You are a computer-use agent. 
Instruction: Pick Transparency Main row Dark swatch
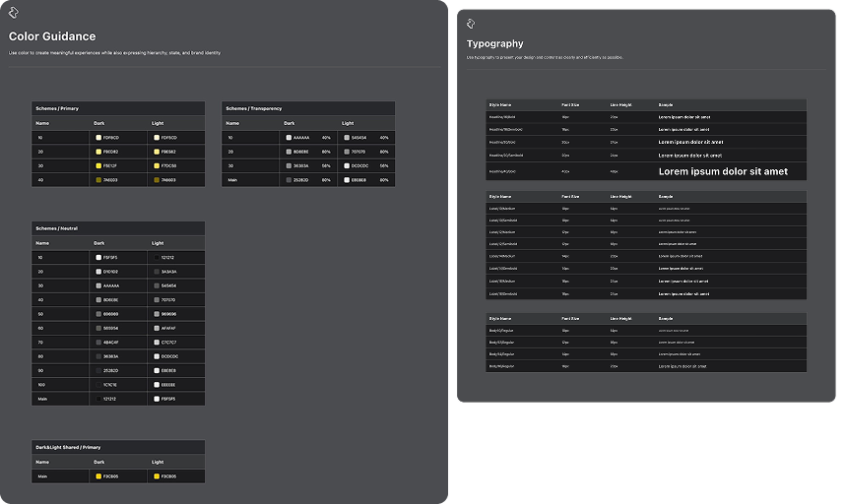tap(289, 180)
